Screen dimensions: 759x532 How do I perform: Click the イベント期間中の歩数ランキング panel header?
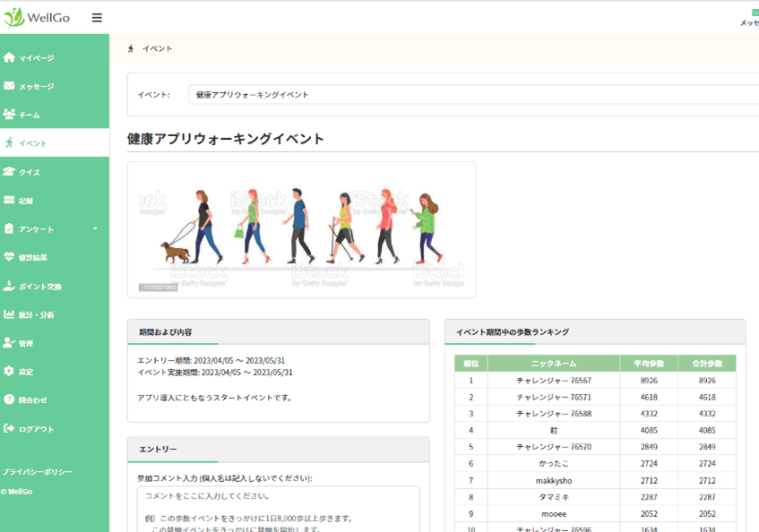tap(595, 331)
